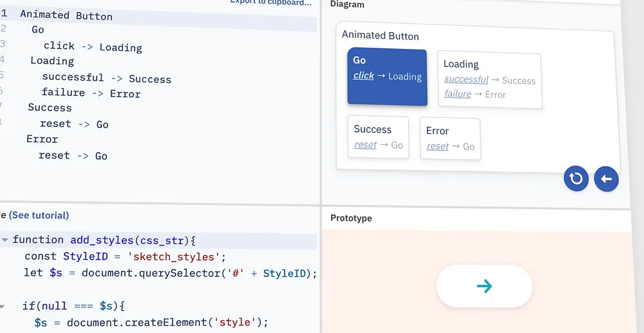Click the reset transition in the Success state
Screen dimensions: 644x333
click(365, 145)
